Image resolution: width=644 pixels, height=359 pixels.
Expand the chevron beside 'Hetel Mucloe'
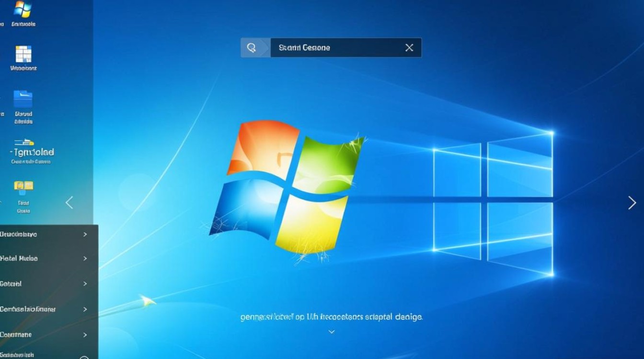[x=85, y=258]
